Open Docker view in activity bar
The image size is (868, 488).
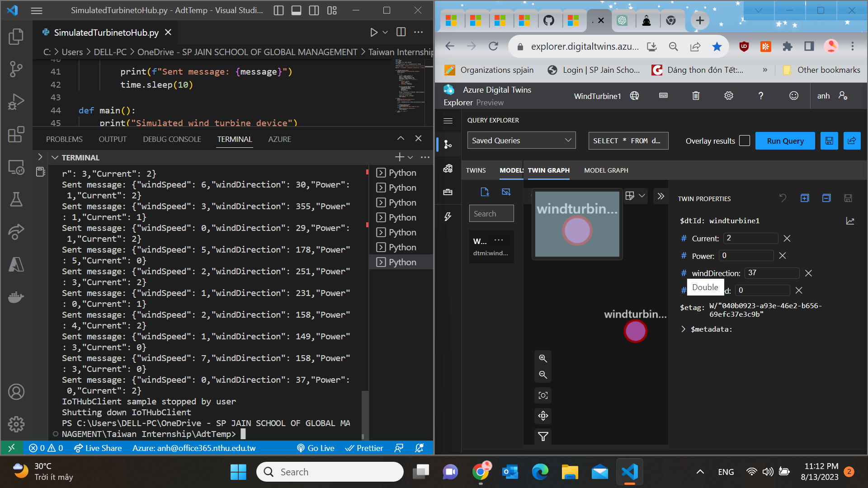(16, 297)
